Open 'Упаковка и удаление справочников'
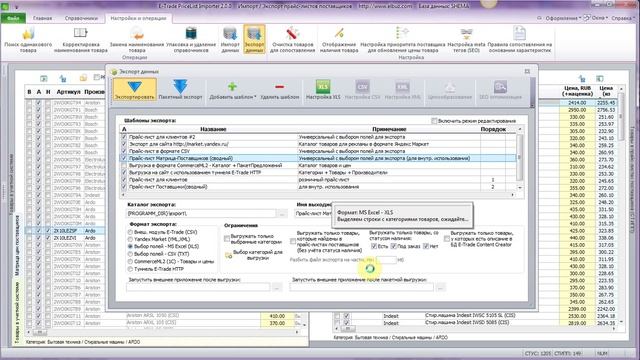Image resolution: width=640 pixels, height=360 pixels. (x=191, y=40)
